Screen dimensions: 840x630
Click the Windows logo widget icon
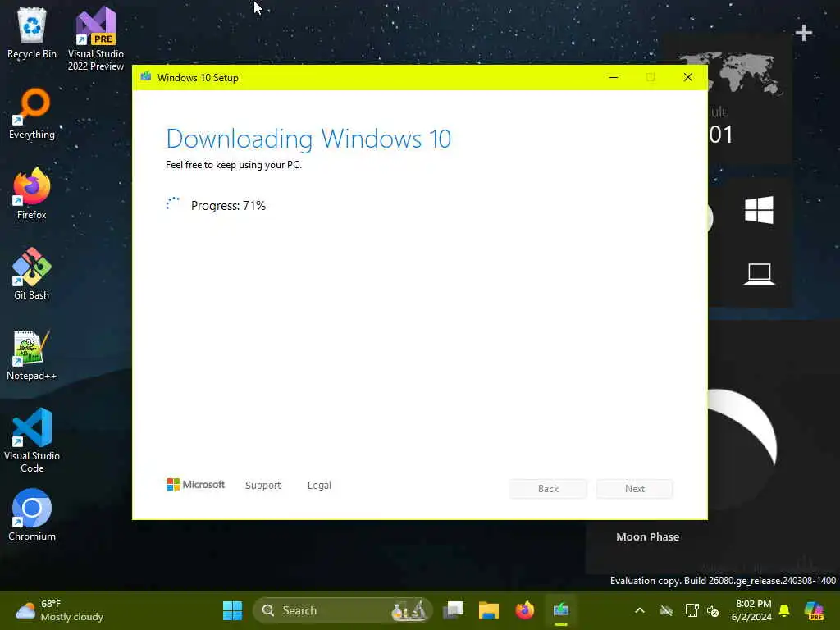[759, 209]
